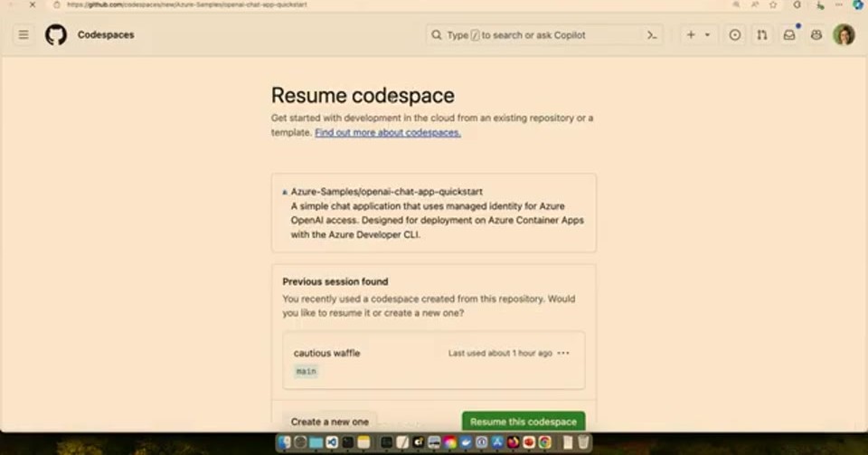Stop page loading with the X button
Screen dimensions: 868x455
(33, 5)
